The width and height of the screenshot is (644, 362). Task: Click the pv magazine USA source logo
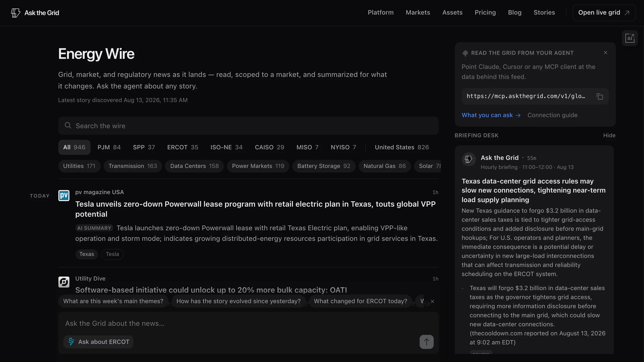tap(64, 195)
